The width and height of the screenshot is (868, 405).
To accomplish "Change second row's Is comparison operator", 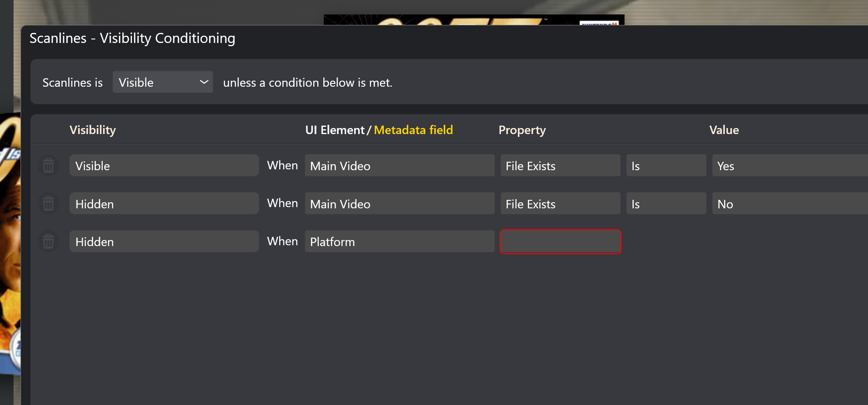I will (666, 203).
